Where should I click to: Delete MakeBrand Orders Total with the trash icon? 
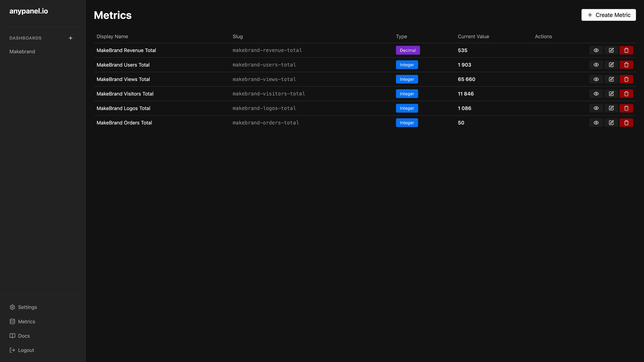[626, 123]
